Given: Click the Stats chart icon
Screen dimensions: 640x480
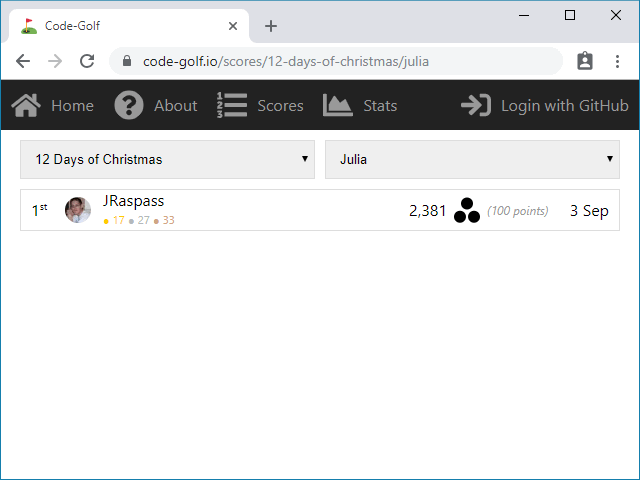Looking at the screenshot, I should [338, 105].
